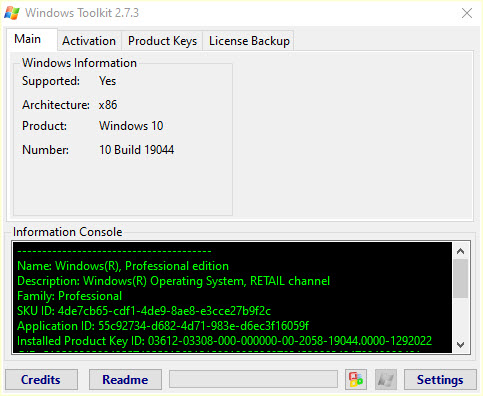Image resolution: width=483 pixels, height=396 pixels.
Task: Open the Office Toolkit icon button
Action: pyautogui.click(x=356, y=379)
